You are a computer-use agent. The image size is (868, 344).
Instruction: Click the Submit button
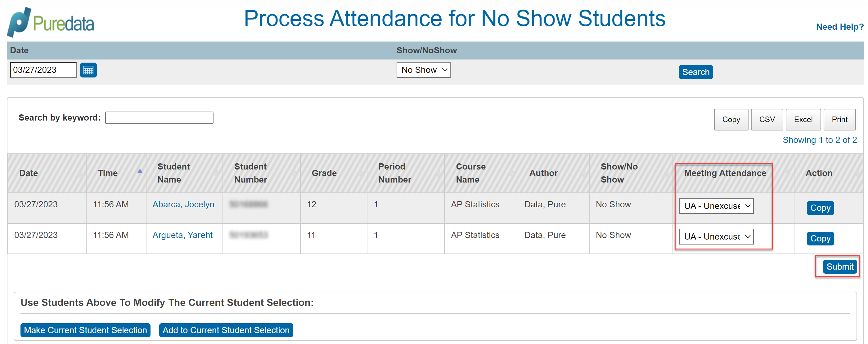click(839, 266)
